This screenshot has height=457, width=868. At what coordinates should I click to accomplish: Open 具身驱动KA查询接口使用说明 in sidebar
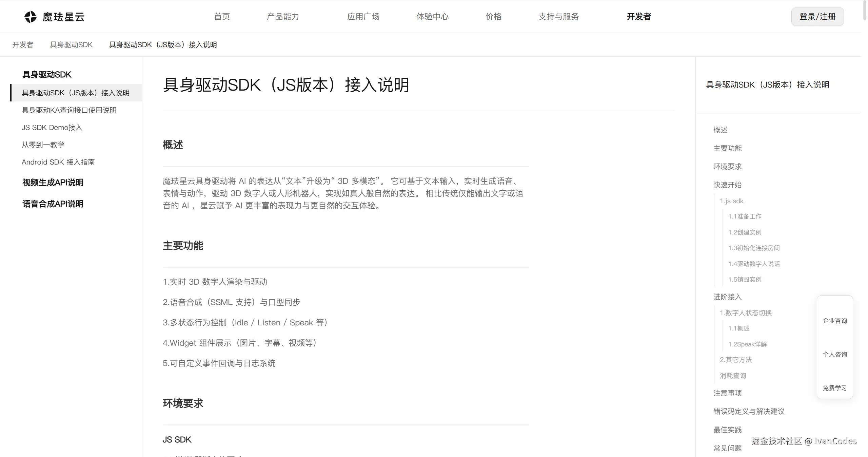(69, 110)
